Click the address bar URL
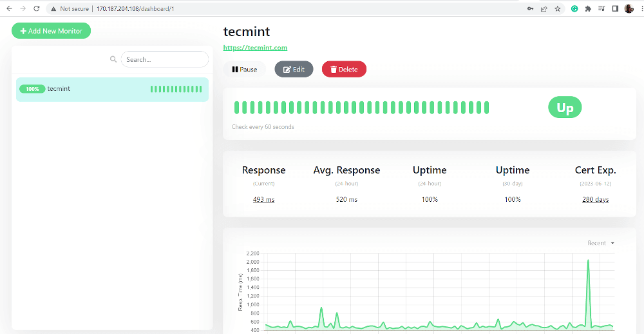Viewport: 644px width, 334px height. click(135, 8)
